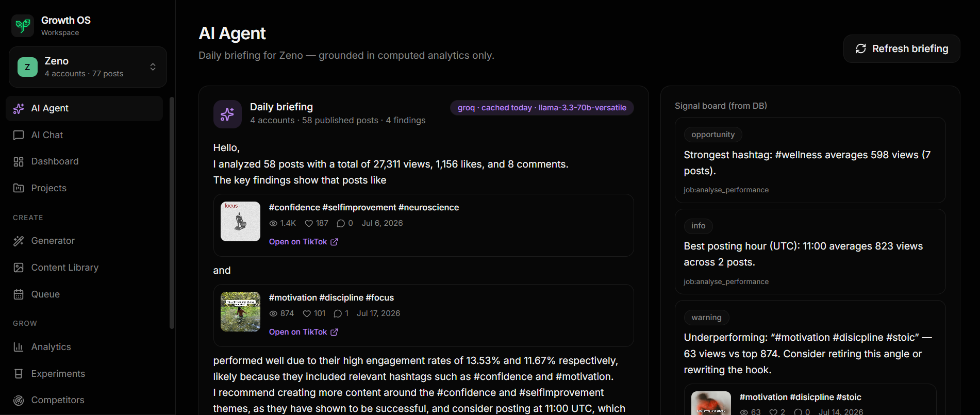Image resolution: width=980 pixels, height=415 pixels.
Task: Click the views eye icon showing 874
Action: [x=273, y=313]
